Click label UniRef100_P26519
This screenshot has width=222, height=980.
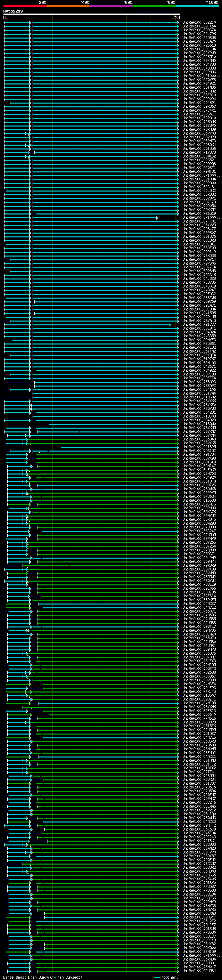(199, 213)
